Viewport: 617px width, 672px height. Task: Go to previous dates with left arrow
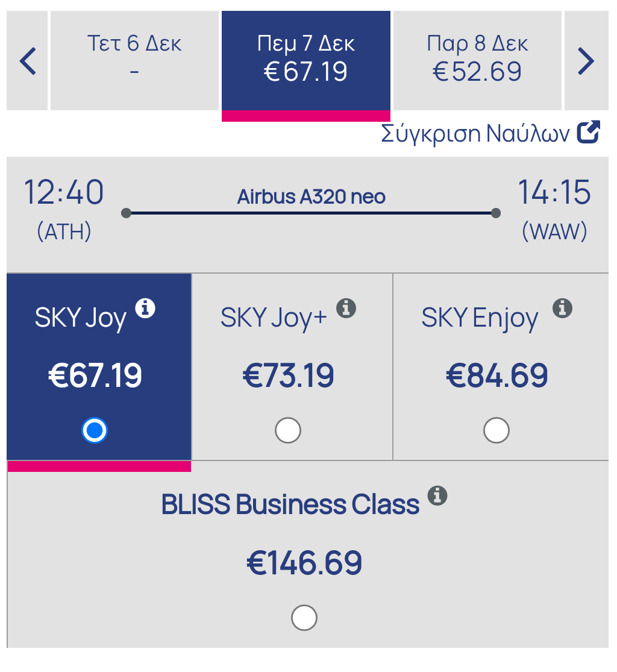28,61
